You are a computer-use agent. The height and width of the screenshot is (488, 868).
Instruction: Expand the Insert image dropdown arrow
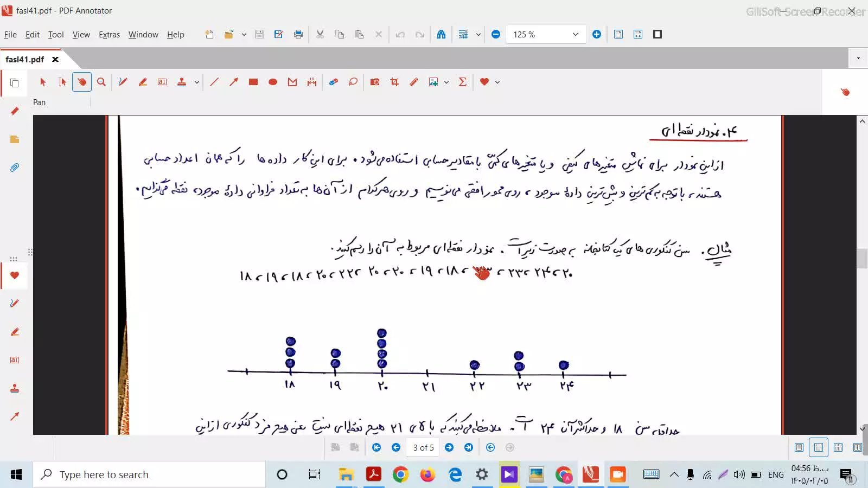pos(446,82)
